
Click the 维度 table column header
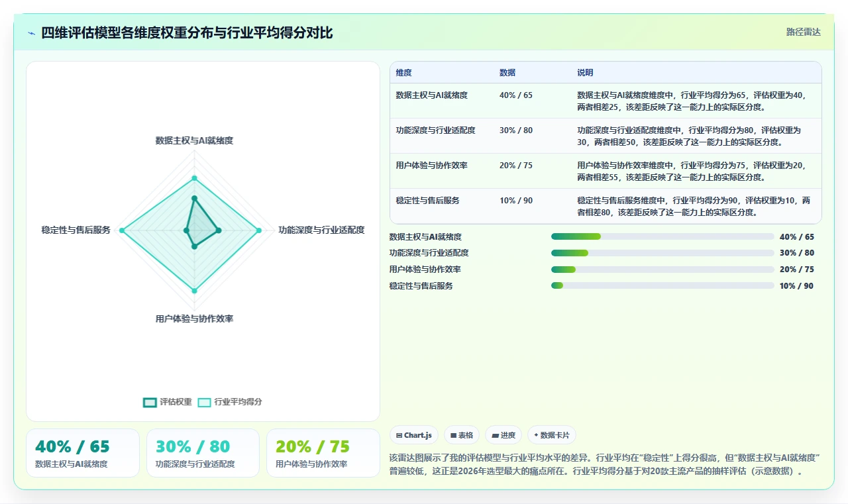coord(403,73)
